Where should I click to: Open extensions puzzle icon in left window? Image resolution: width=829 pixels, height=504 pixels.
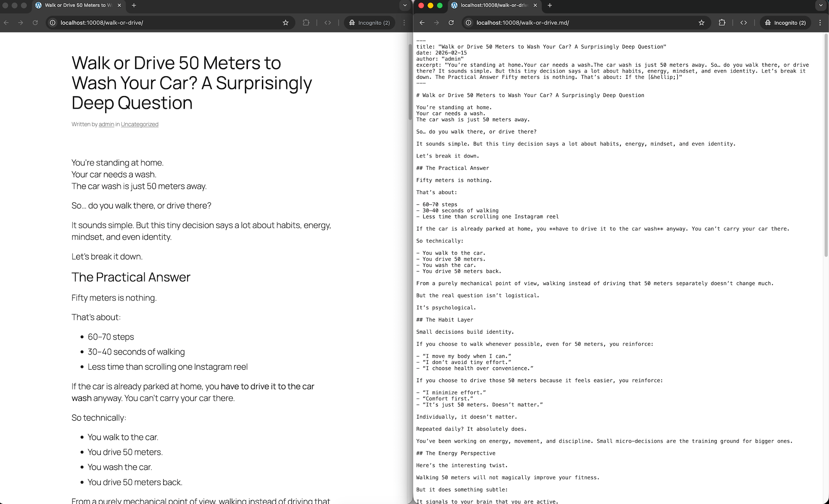tap(306, 23)
